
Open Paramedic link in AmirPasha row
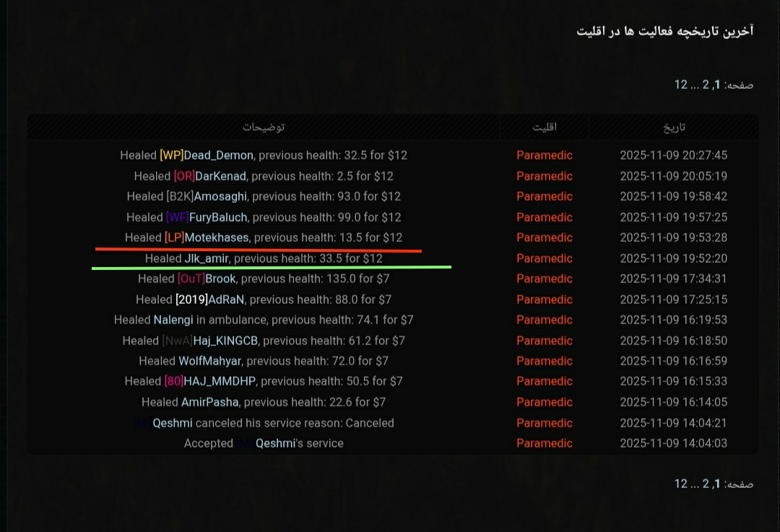pos(544,402)
